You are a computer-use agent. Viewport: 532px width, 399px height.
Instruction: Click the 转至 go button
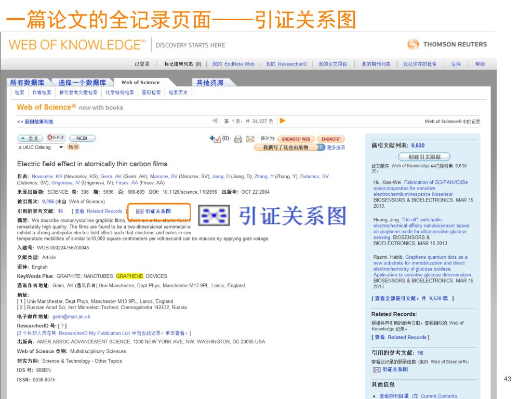pyautogui.click(x=73, y=147)
